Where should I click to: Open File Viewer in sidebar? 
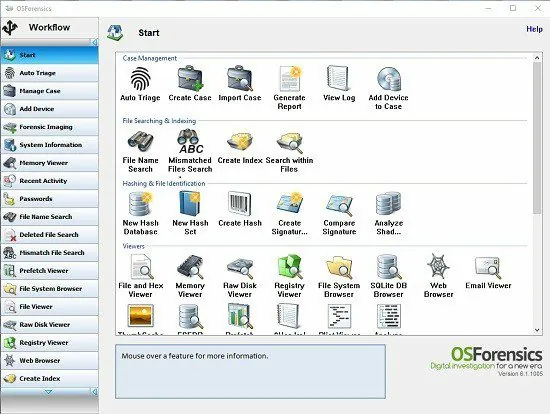coord(49,306)
